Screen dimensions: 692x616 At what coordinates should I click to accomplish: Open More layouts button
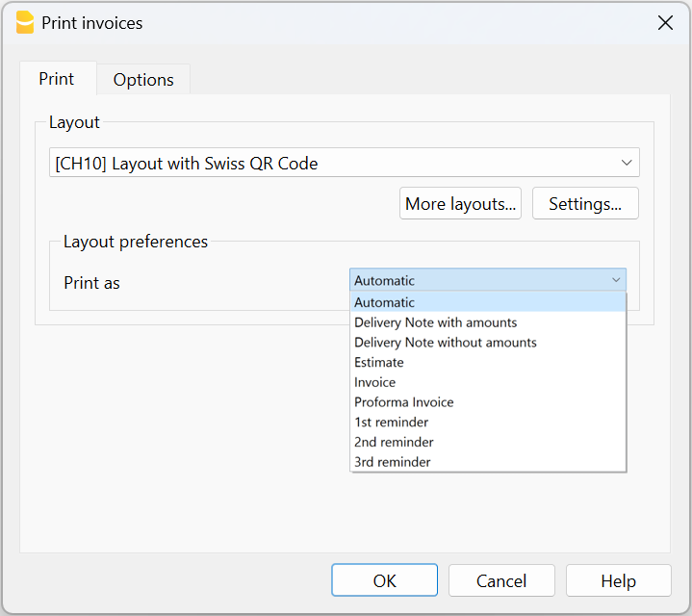460,203
